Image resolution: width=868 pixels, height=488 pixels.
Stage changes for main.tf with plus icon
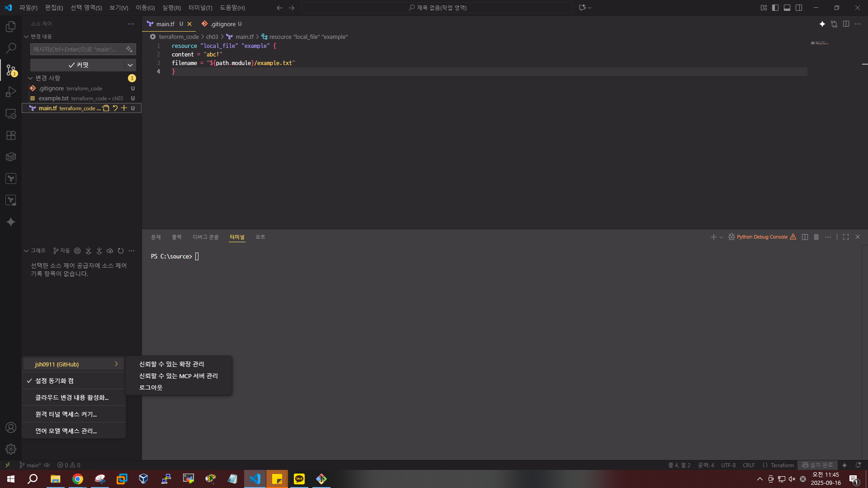(x=124, y=108)
